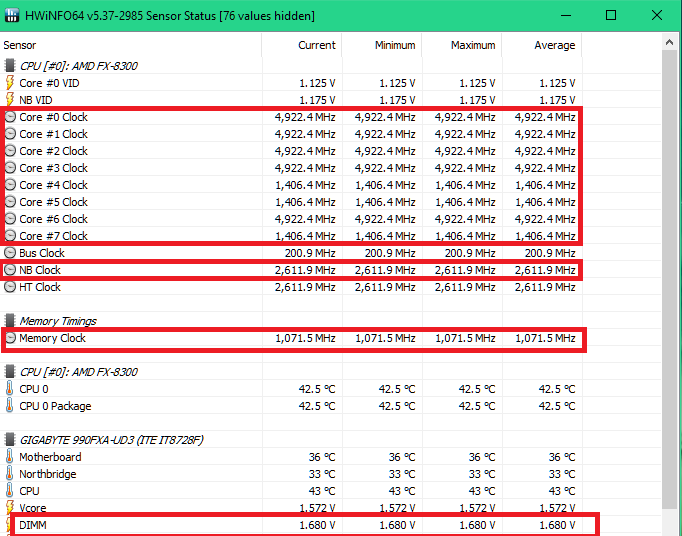Select the Core #0 VID row label
The width and height of the screenshot is (682, 536).
[49, 83]
